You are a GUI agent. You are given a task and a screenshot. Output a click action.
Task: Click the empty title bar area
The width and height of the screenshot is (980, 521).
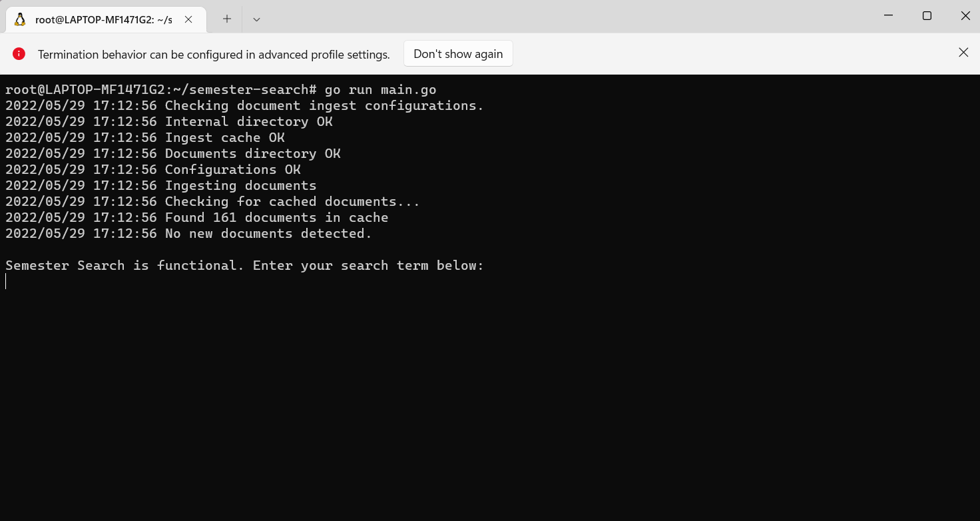coord(566,17)
